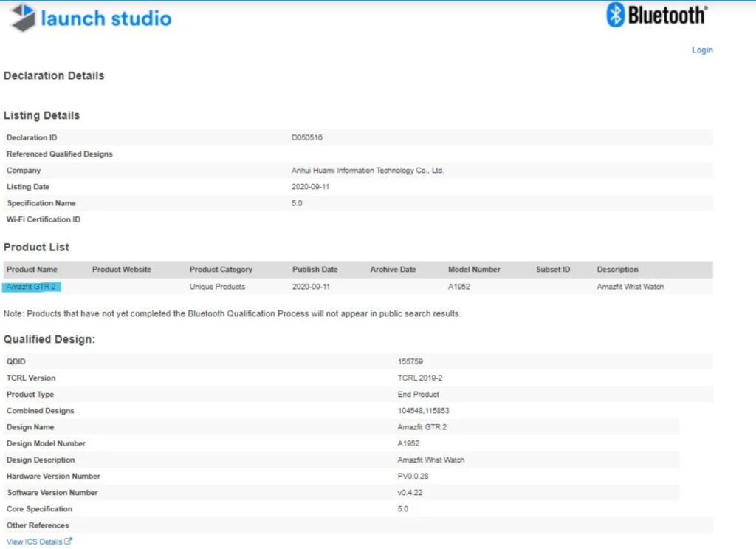Click the Combined Designs label

pos(40,411)
